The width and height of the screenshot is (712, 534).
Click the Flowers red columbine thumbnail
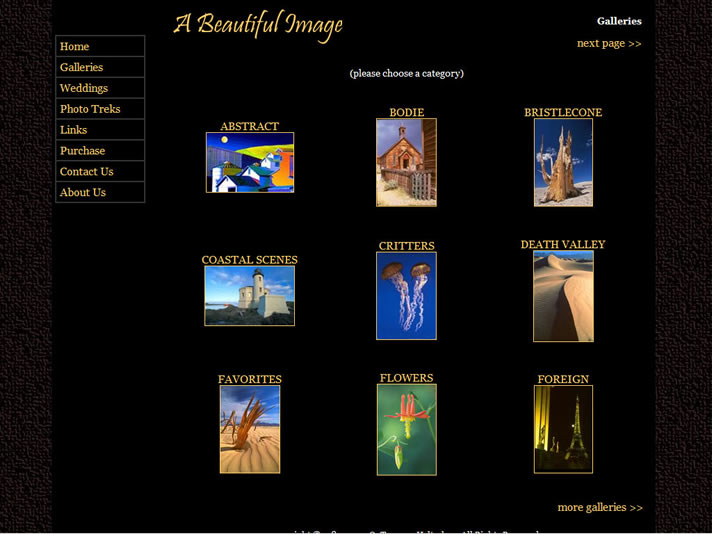pyautogui.click(x=406, y=429)
